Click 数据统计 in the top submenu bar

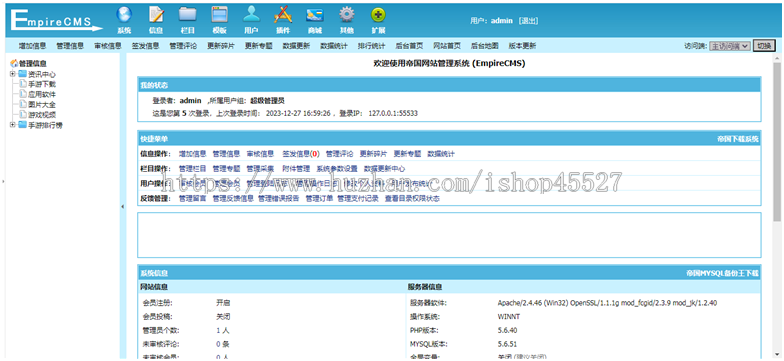tap(334, 46)
